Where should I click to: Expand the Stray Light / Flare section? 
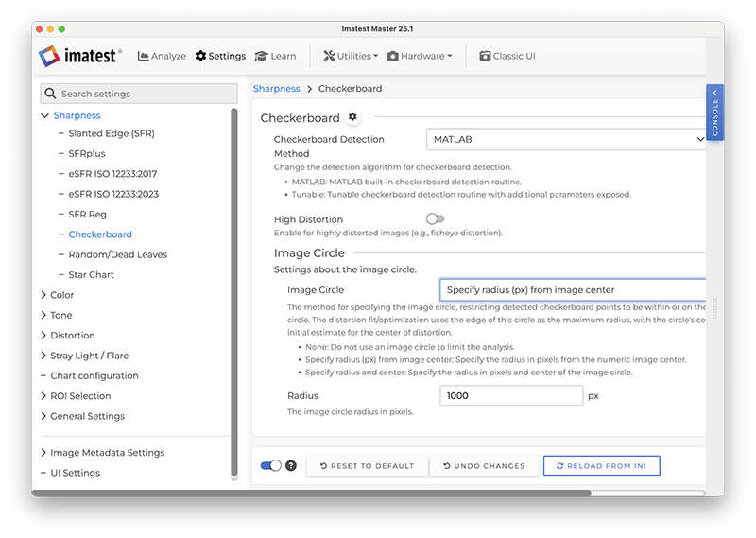click(43, 356)
